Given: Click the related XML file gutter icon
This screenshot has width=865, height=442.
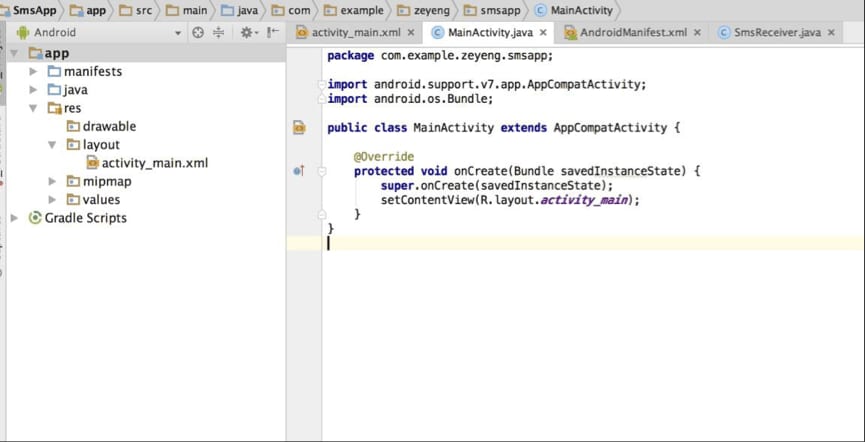Looking at the screenshot, I should coord(299,128).
